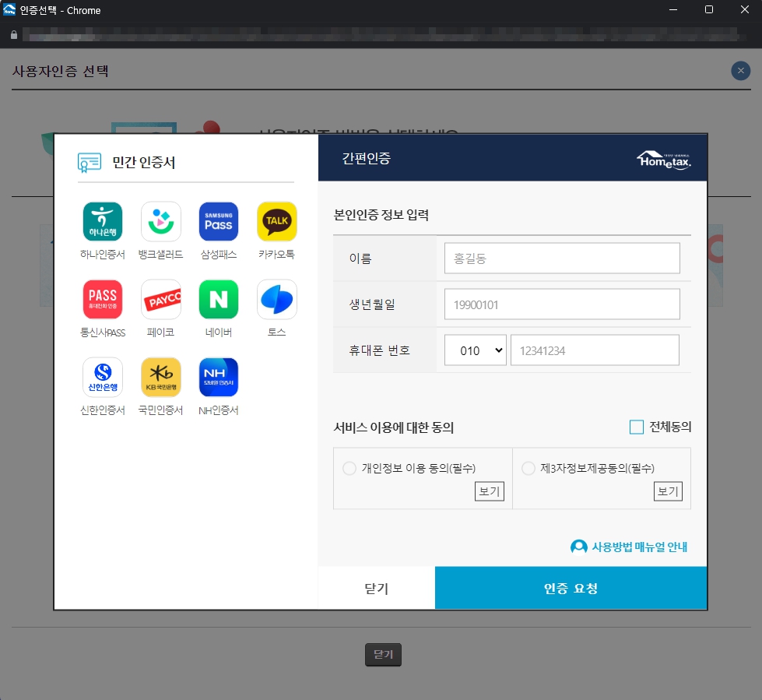Click the 민간 인증서 certificate header icon
762x700 pixels.
(90, 163)
